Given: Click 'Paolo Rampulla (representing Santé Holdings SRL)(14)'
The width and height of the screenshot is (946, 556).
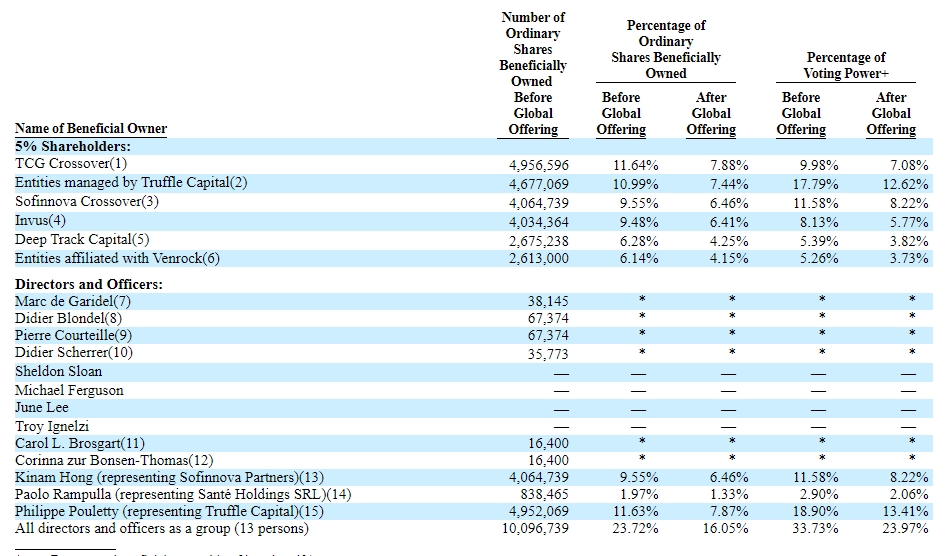Looking at the screenshot, I should 183,494.
